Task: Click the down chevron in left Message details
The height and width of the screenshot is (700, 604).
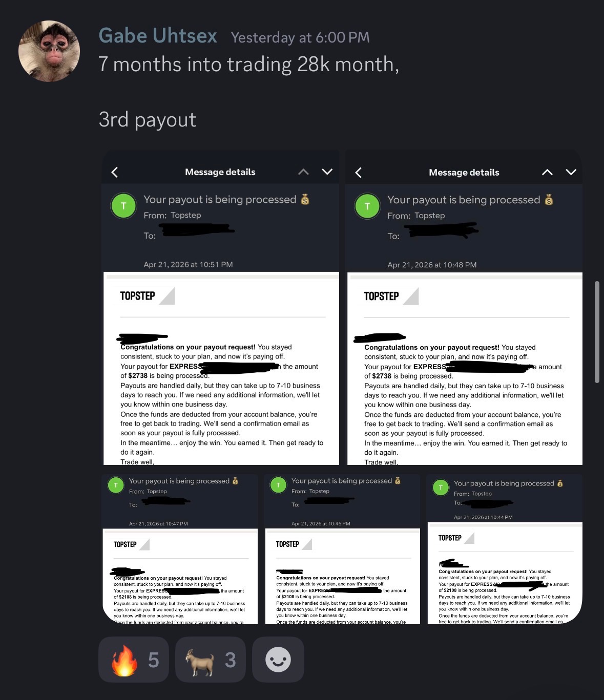Action: pyautogui.click(x=327, y=172)
